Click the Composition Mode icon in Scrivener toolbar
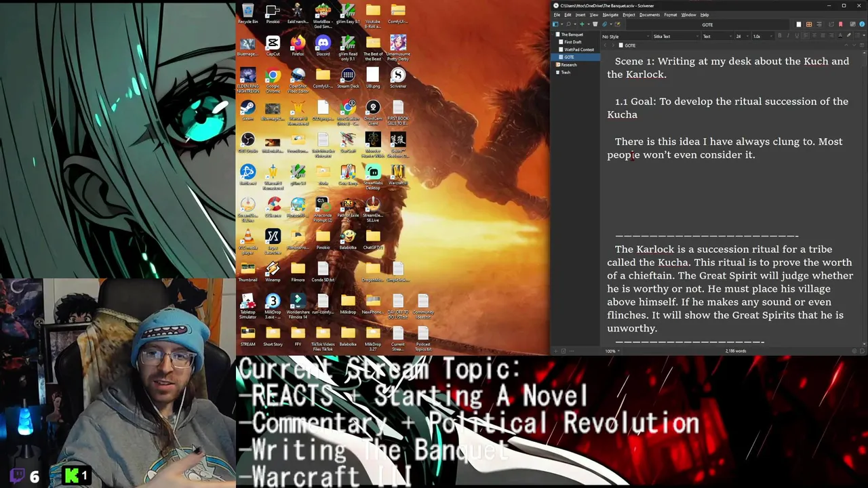The height and width of the screenshot is (488, 868). 852,24
